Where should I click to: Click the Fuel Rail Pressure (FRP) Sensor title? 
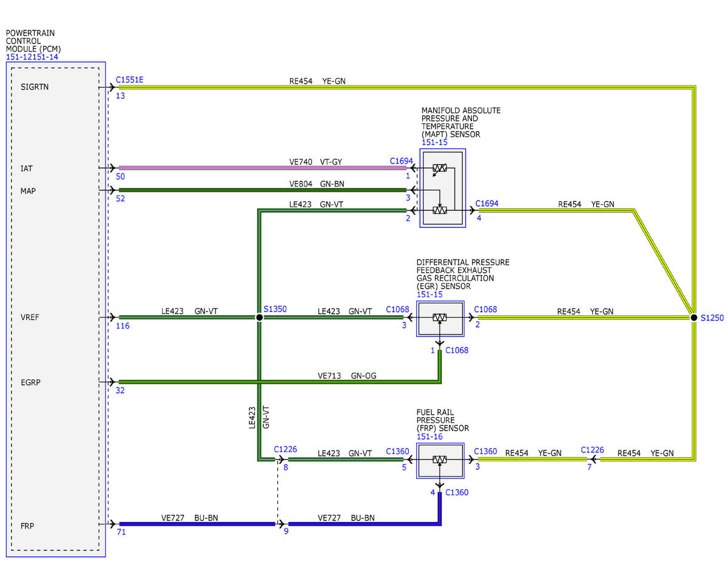click(x=443, y=420)
